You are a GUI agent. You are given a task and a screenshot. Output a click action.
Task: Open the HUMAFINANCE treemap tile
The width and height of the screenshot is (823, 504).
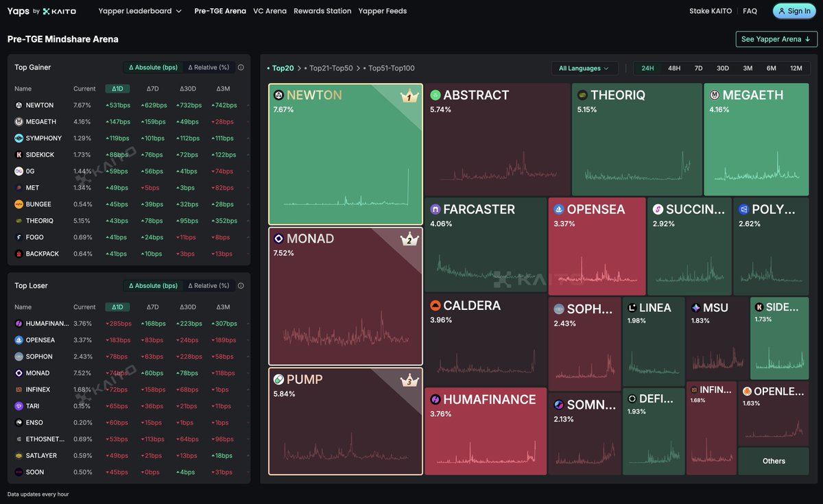tap(486, 431)
